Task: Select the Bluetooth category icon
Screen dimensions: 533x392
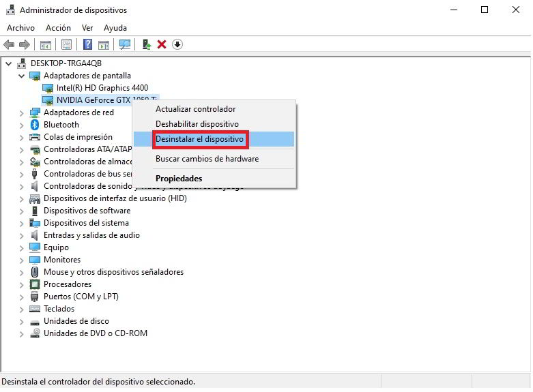Action: point(35,125)
